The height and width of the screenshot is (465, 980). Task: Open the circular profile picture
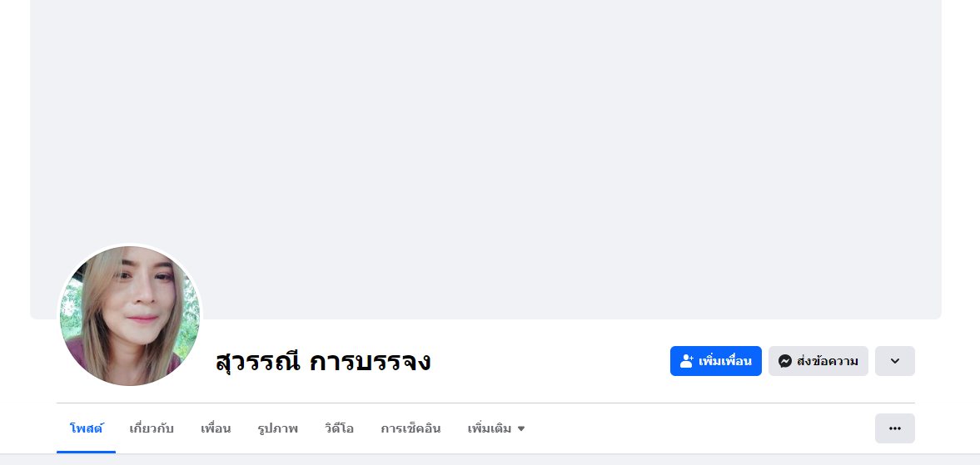point(130,316)
